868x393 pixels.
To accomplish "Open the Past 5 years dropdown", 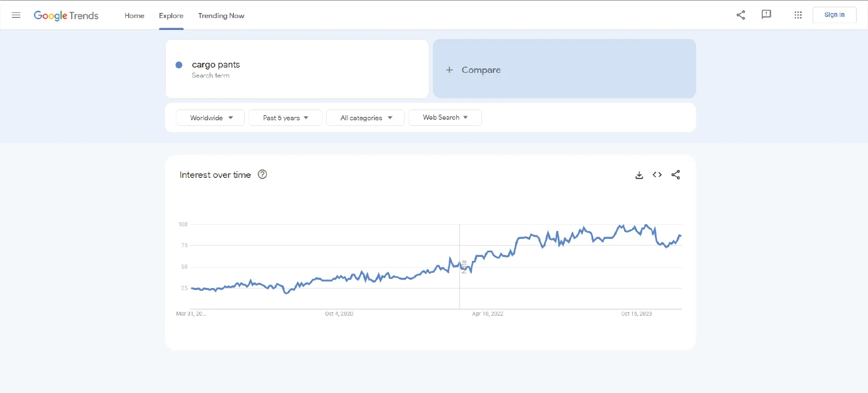I will click(x=285, y=117).
